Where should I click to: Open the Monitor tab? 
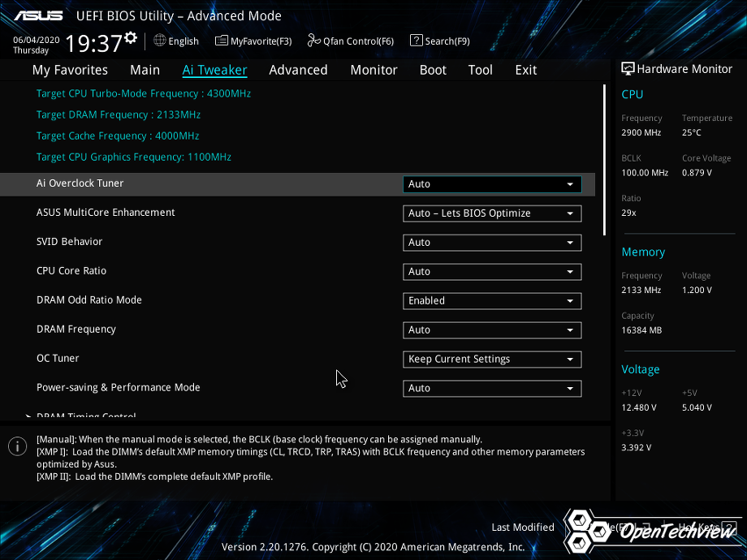point(373,70)
